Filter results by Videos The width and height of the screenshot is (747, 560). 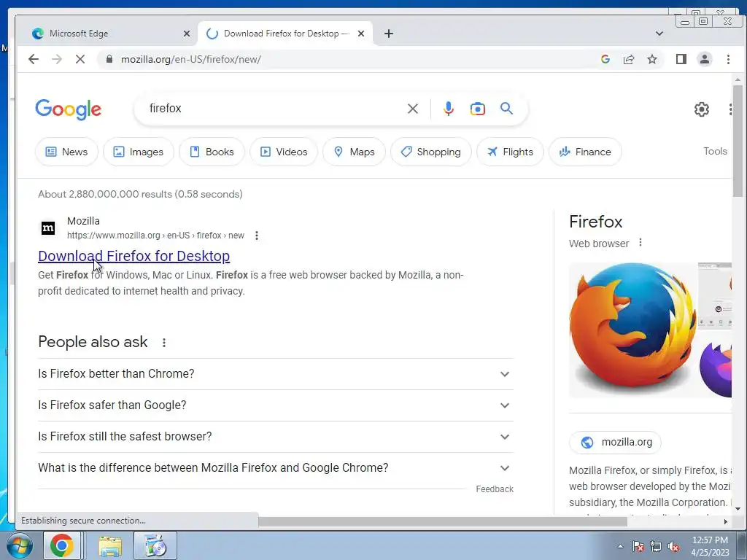coord(284,152)
